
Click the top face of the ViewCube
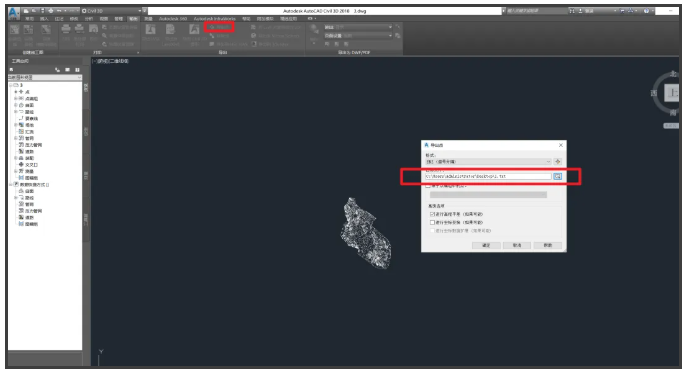coord(672,92)
